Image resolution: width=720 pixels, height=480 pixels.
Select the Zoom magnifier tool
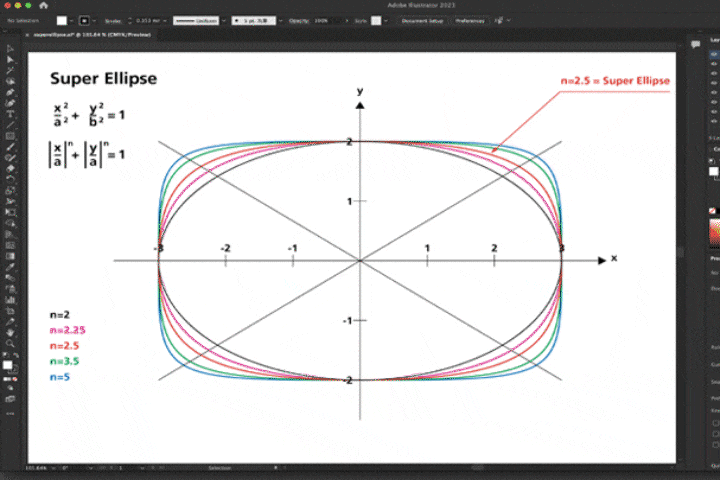[x=10, y=343]
